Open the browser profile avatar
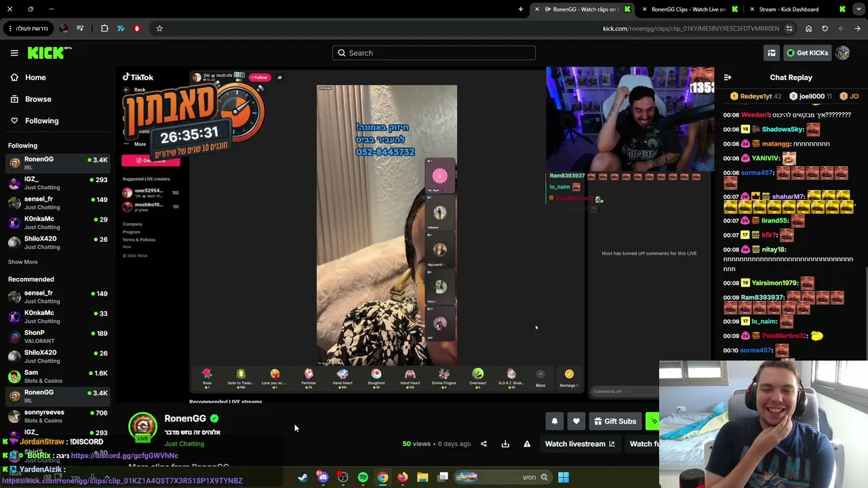Viewport: 868px width, 488px height. coord(64,28)
